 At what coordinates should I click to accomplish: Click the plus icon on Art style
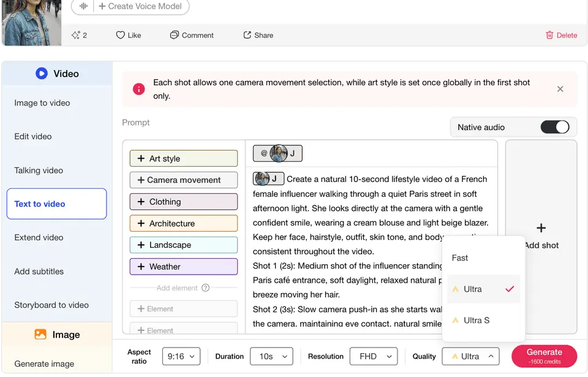click(141, 158)
